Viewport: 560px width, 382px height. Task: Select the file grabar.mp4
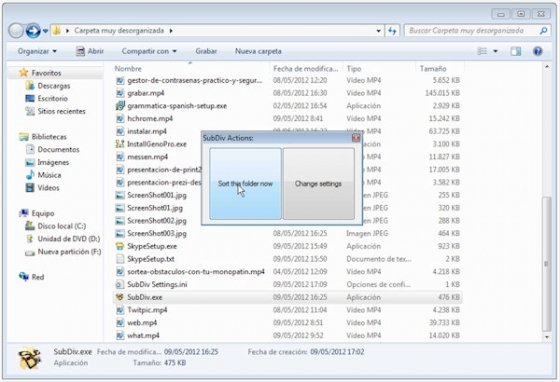(146, 93)
